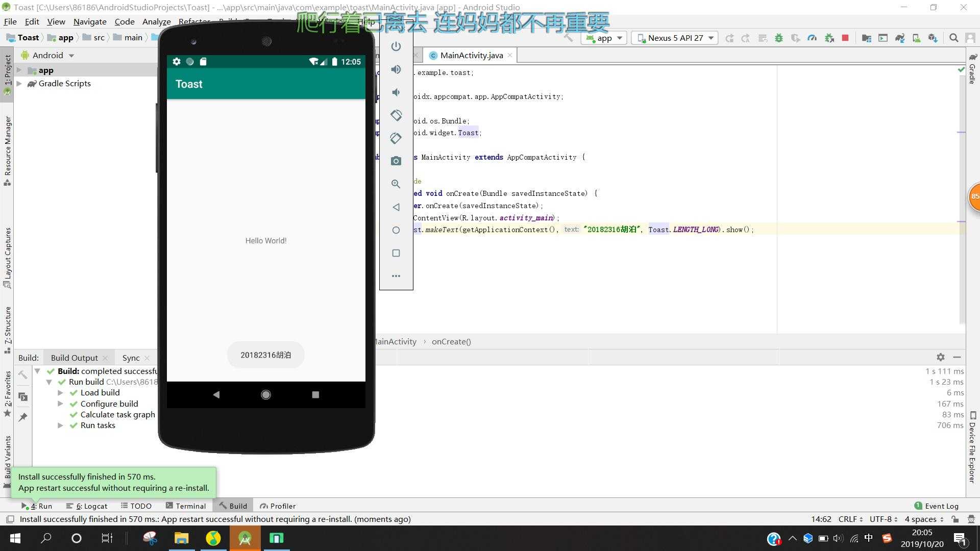Expand the Run tasks node

click(60, 425)
